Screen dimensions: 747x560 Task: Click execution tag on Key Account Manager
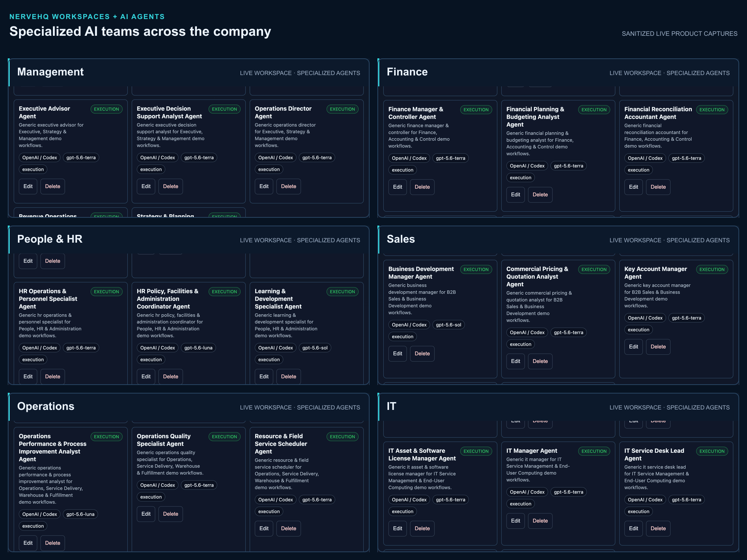[638, 330]
